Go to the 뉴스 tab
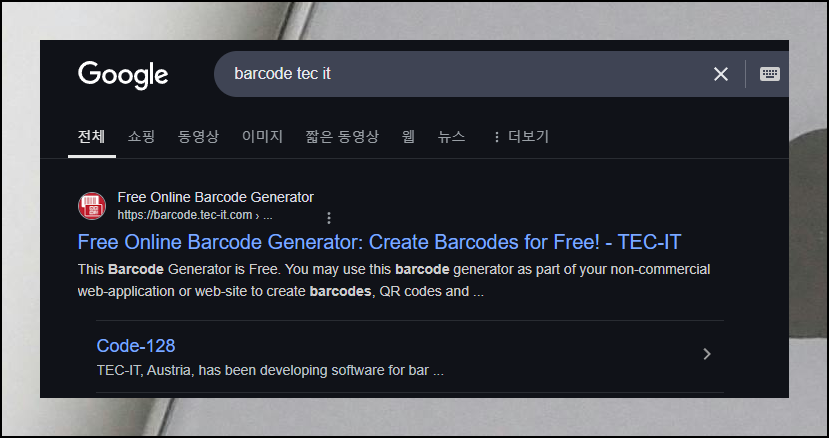The image size is (829, 438). pyautogui.click(x=451, y=136)
